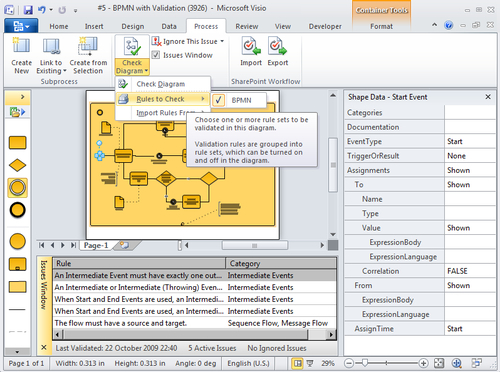Close the Issues Window pane
Viewport: 500px width, 372px height.
coord(44,347)
